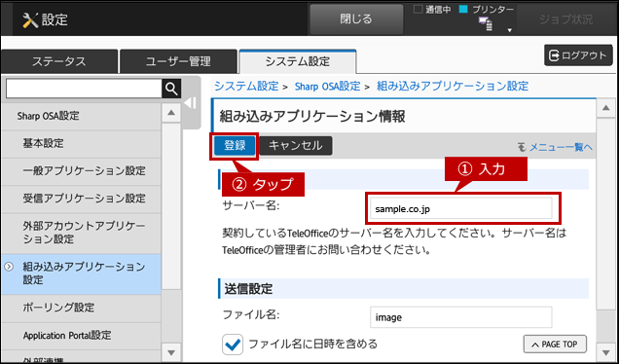Open Application Portal設定 in sidebar
The width and height of the screenshot is (619, 364).
pos(81,336)
